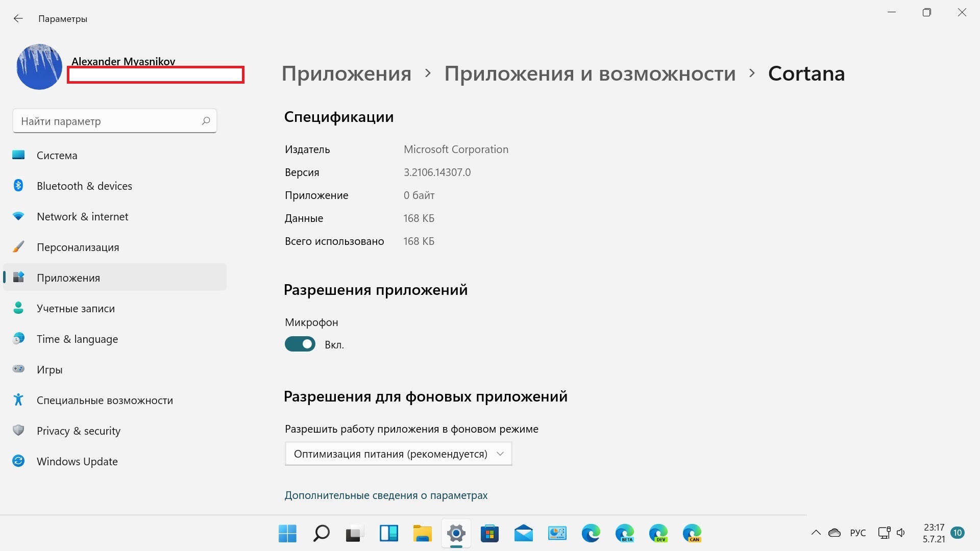This screenshot has height=551, width=980.
Task: Open the clock showing 23:17
Action: tap(934, 533)
